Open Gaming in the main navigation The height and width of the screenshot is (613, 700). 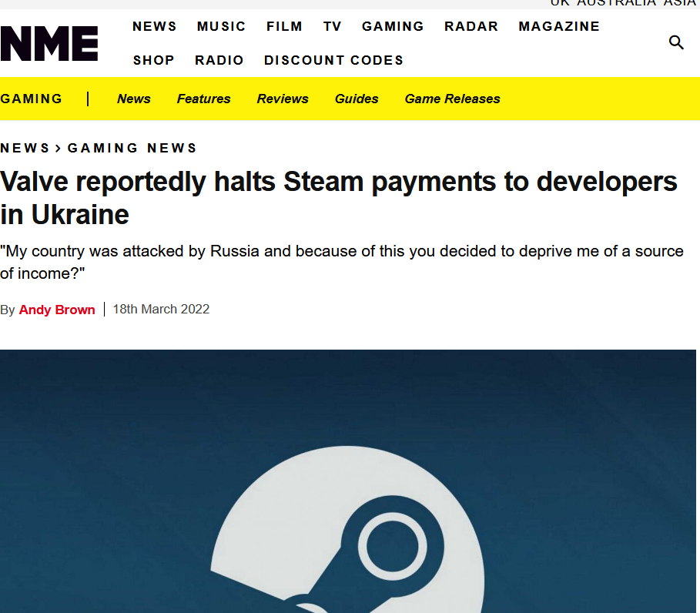tap(393, 26)
